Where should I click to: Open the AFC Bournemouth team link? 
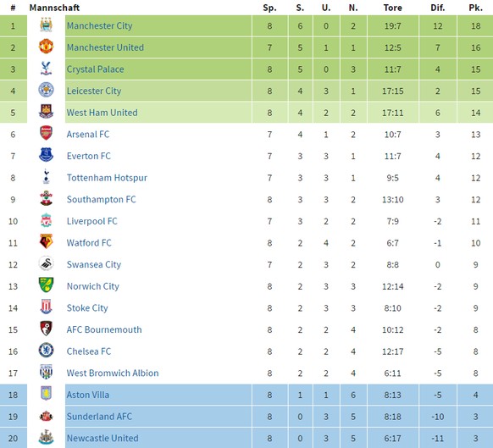click(x=104, y=329)
